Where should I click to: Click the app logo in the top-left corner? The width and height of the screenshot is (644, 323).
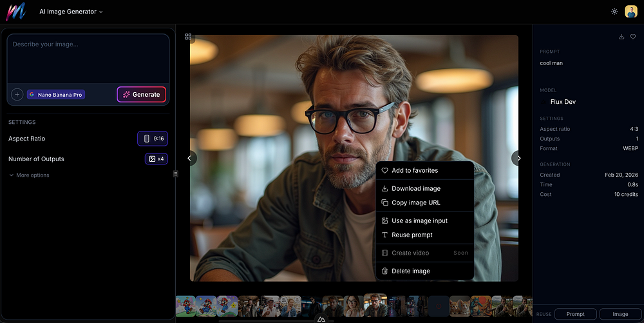(15, 12)
